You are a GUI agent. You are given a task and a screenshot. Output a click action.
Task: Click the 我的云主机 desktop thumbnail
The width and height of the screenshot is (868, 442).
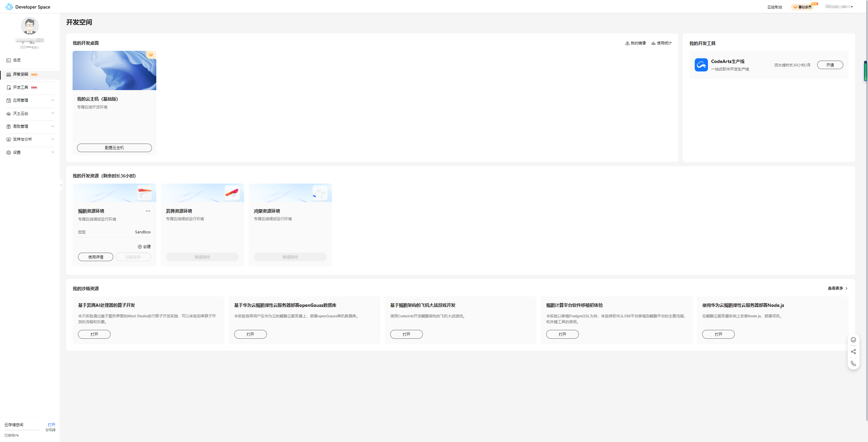pos(114,70)
